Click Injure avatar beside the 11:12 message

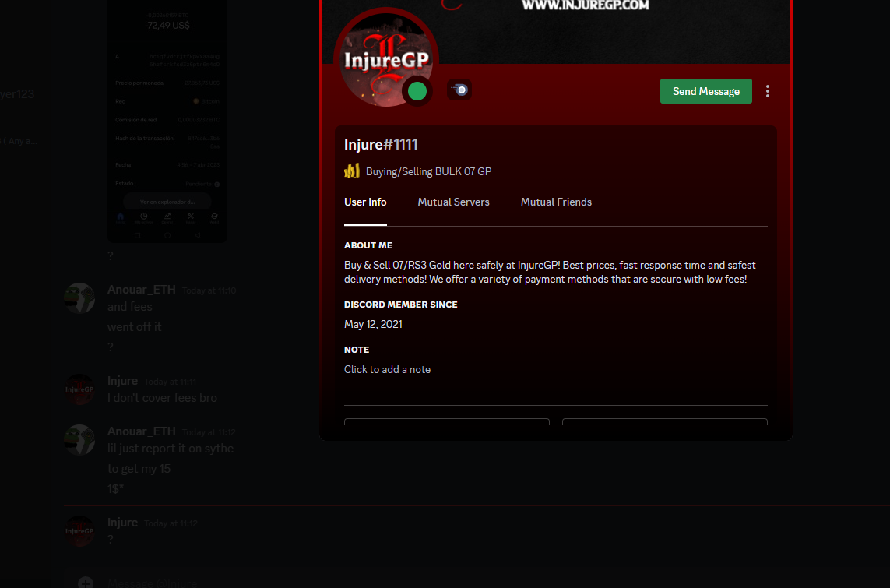point(79,531)
